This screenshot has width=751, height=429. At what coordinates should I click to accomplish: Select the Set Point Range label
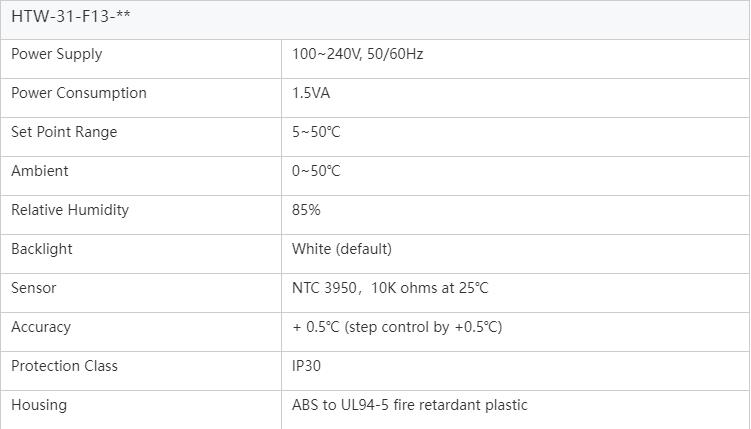64,132
